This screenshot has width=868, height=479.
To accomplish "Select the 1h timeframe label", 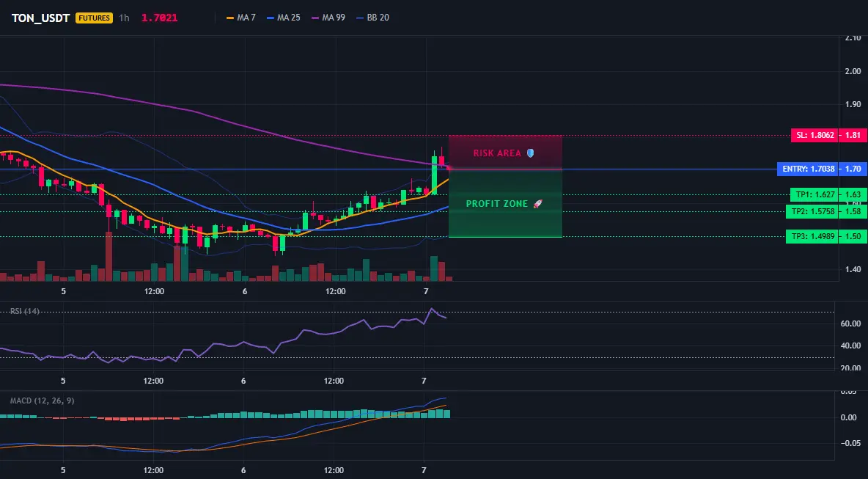I will click(124, 18).
